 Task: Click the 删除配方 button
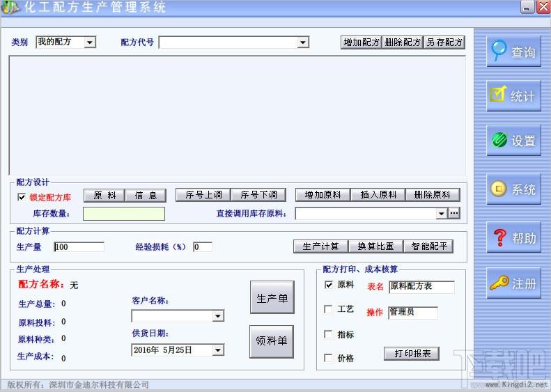tap(403, 42)
